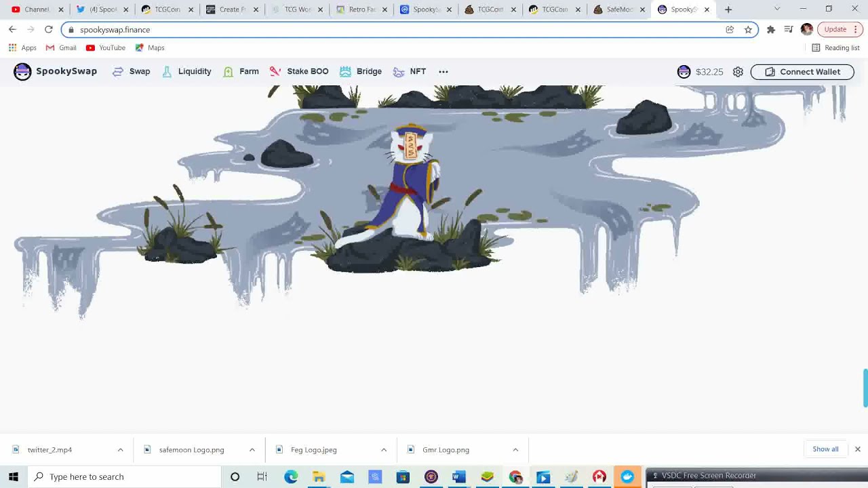Click the Chrome Update button

tap(840, 30)
